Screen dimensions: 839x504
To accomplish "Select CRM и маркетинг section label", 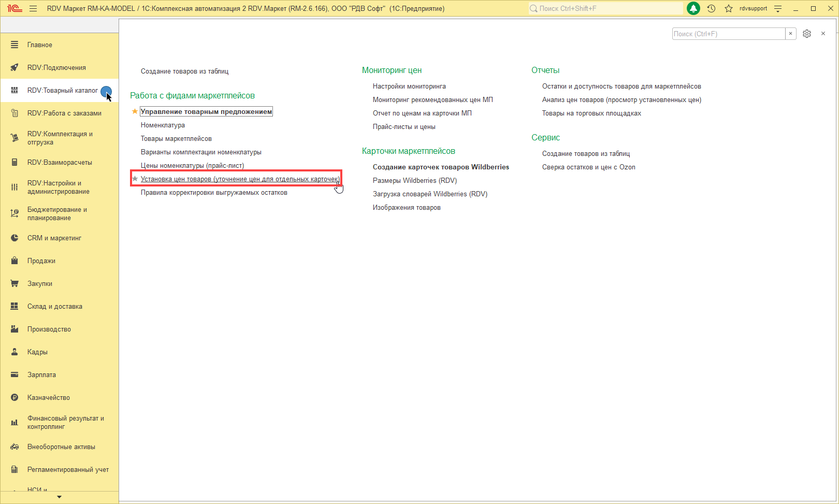I will pos(54,238).
